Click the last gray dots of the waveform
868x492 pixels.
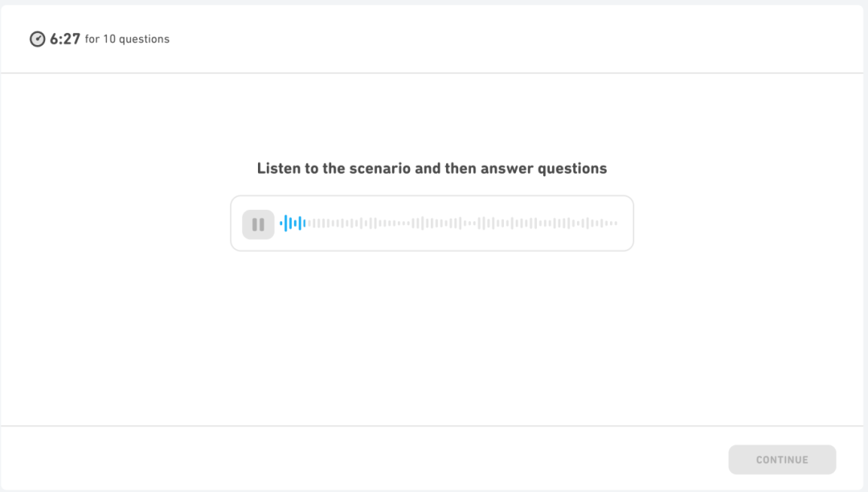click(x=611, y=223)
